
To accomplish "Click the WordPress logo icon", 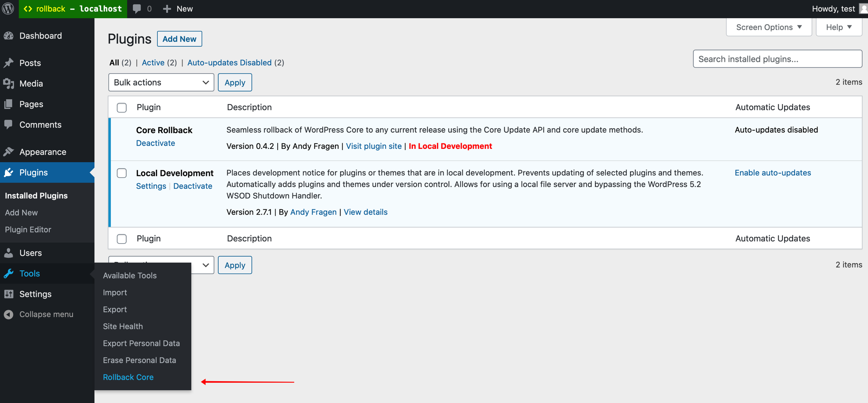I will tap(8, 8).
